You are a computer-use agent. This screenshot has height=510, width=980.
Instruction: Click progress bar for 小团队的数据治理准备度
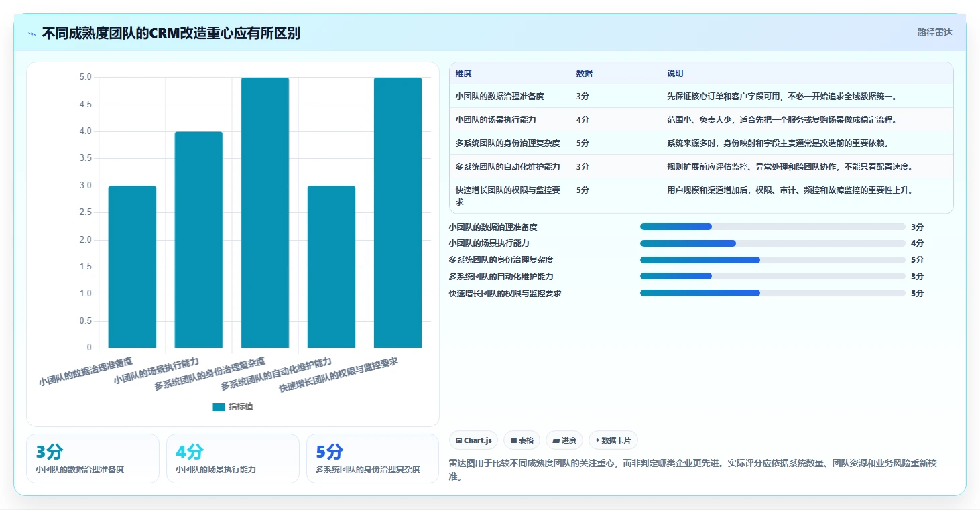pyautogui.click(x=773, y=227)
